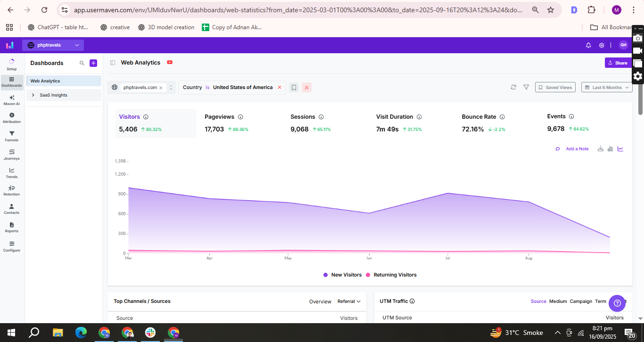This screenshot has height=342, width=644.
Task: Toggle the New Visitors legend
Action: tap(342, 275)
